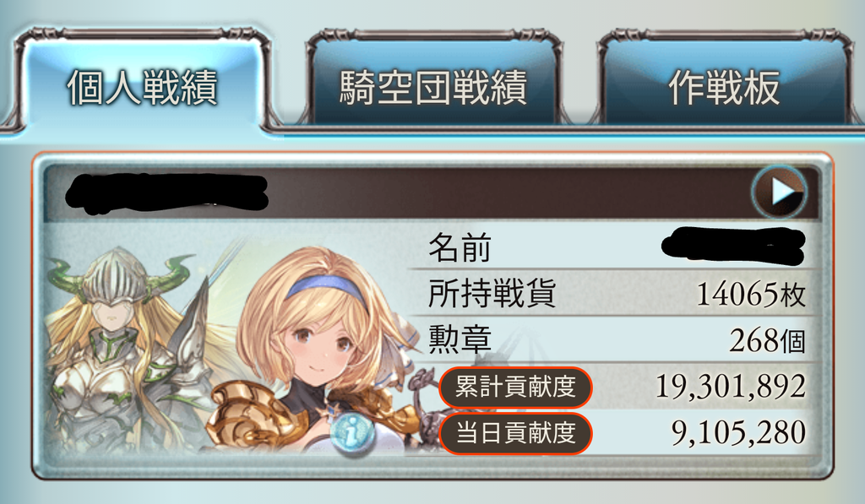Click the play arrow button in header
The width and height of the screenshot is (865, 504).
[x=779, y=192]
